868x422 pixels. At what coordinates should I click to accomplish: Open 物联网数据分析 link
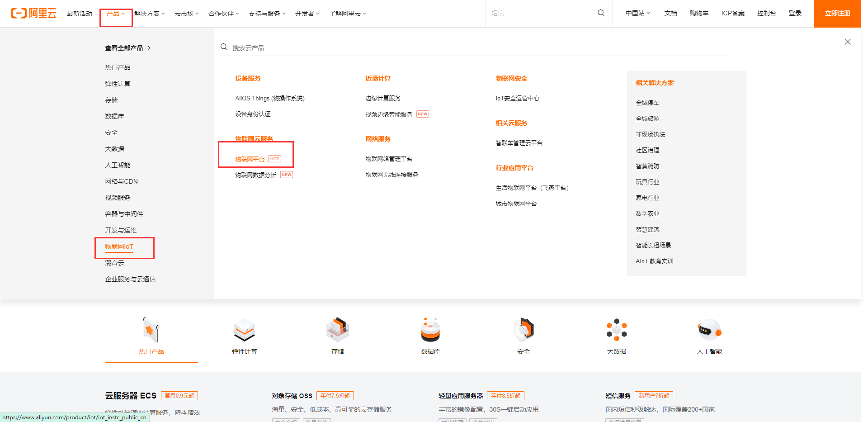256,175
